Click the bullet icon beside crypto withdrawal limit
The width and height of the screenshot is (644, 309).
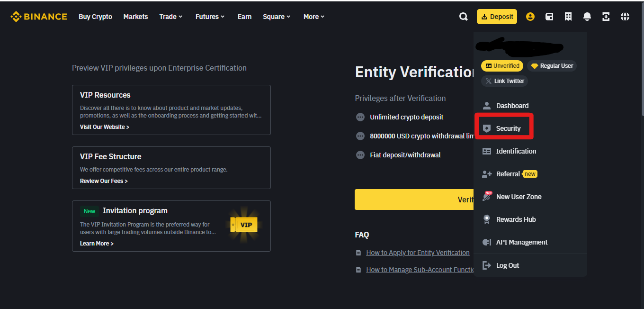point(360,136)
